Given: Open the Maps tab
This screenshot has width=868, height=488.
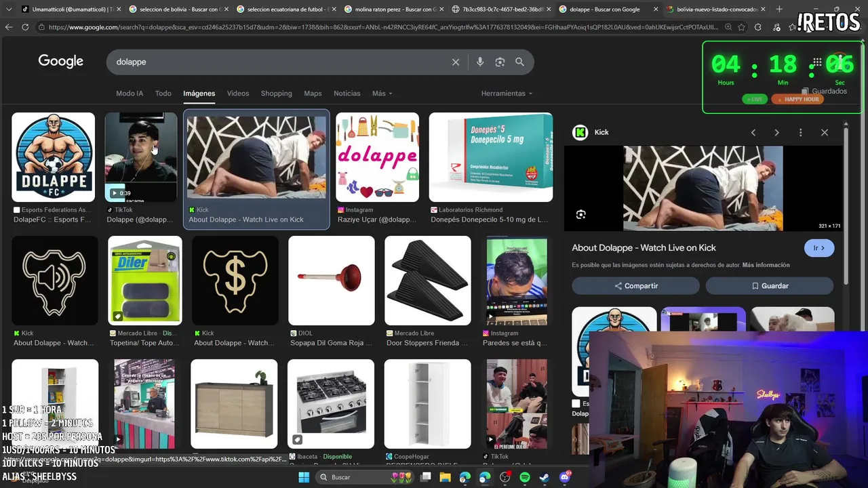Looking at the screenshot, I should point(313,94).
